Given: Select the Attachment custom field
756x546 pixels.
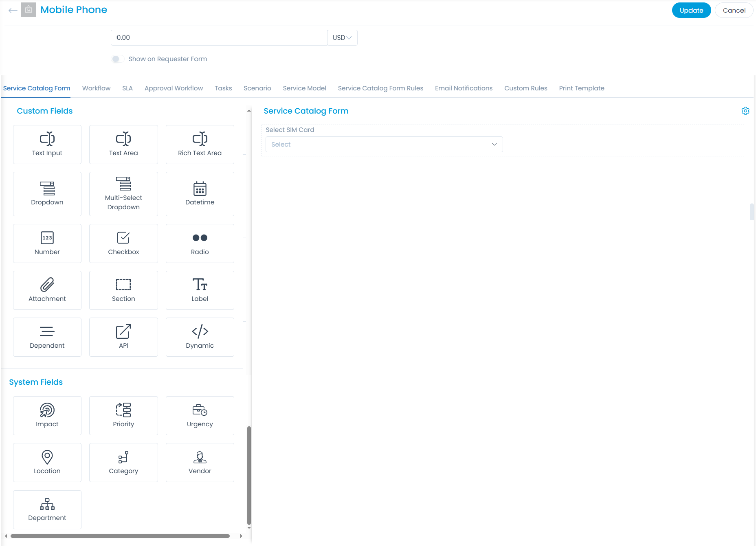Looking at the screenshot, I should (x=47, y=290).
